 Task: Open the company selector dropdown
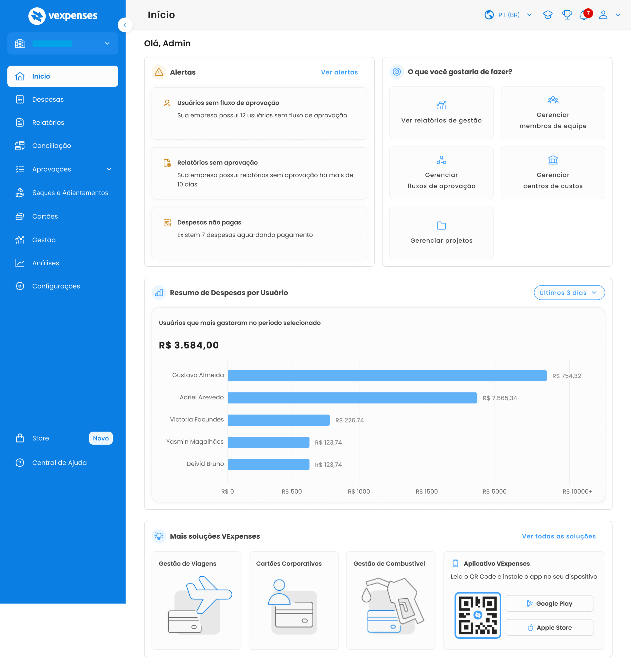(63, 43)
